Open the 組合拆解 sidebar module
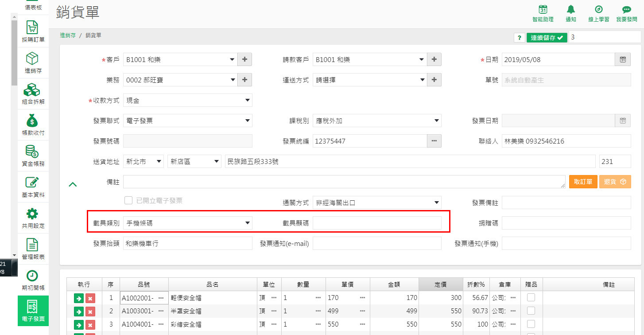 coord(33,93)
